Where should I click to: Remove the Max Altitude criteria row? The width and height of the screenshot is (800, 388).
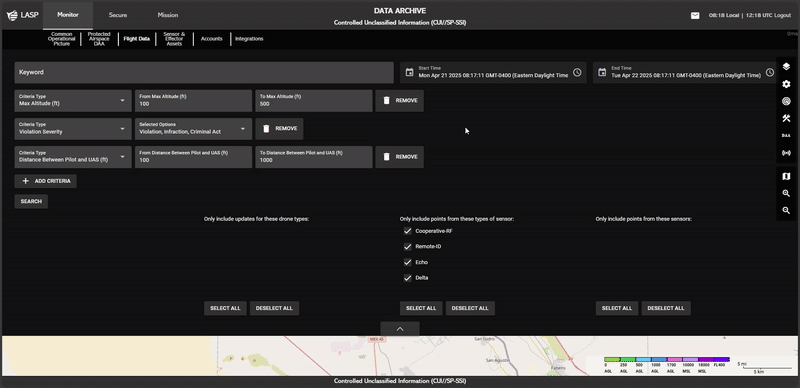coord(399,101)
